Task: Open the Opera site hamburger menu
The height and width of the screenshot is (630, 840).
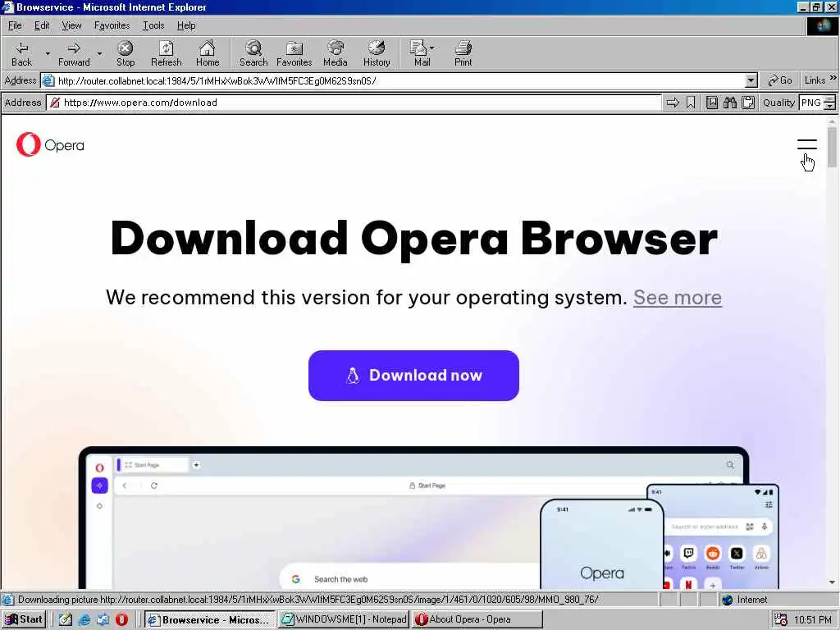Action: pyautogui.click(x=807, y=144)
